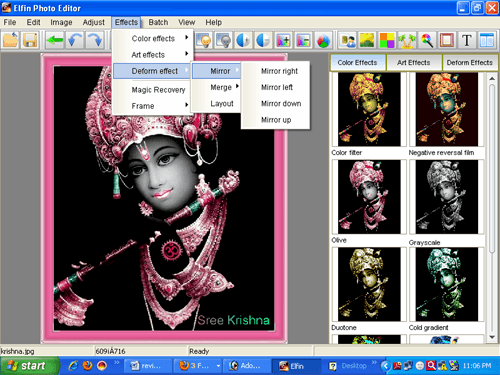
Task: Click the palm trees toolbar icon
Action: point(407,41)
